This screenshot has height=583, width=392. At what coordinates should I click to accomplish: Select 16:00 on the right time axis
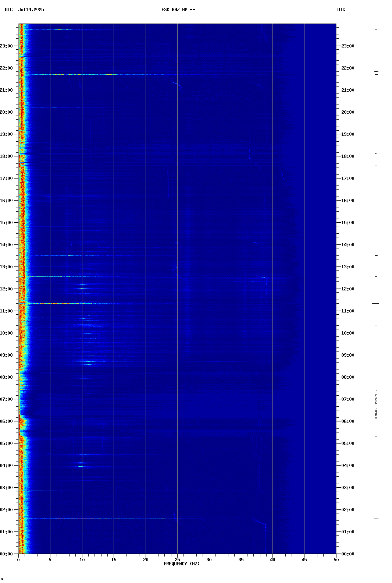coord(348,201)
